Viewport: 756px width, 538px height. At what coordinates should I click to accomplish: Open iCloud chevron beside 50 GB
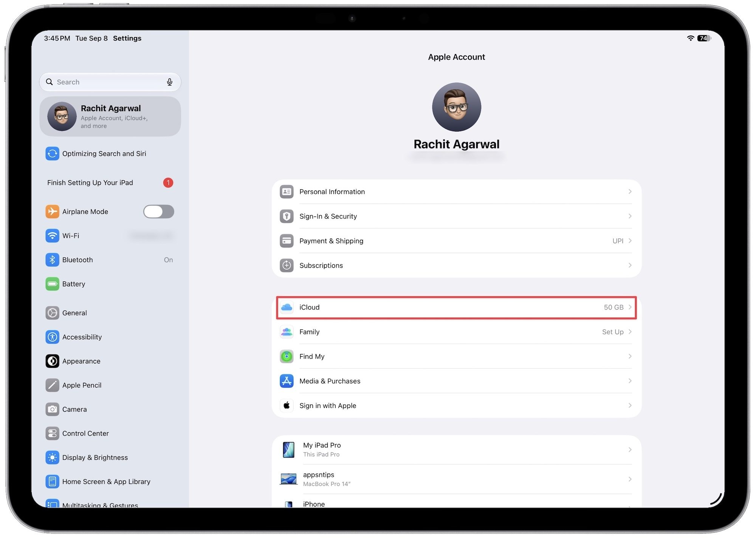coord(630,307)
